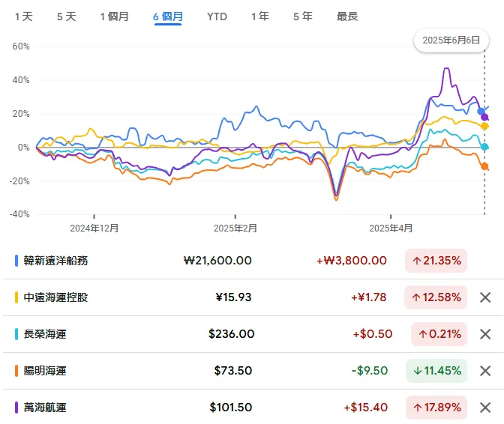This screenshot has width=504, height=424.
Task: Click the 2025年2月 axis label
Action: coord(235,228)
